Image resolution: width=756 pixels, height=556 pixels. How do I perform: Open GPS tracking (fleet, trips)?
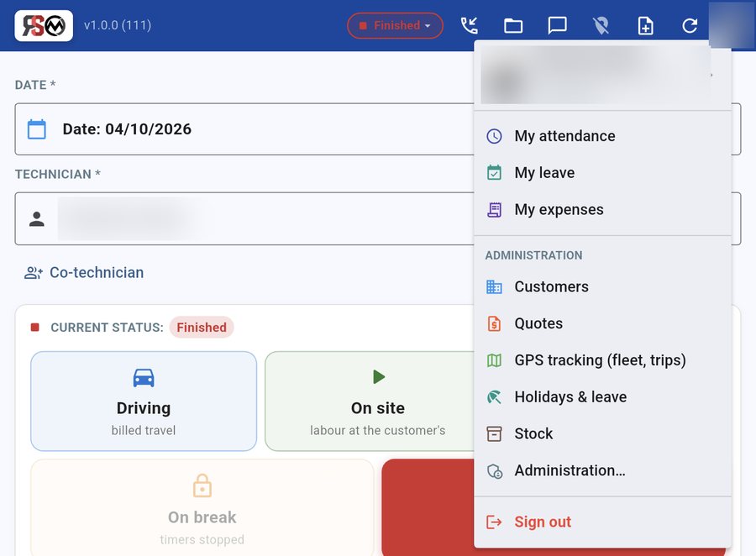click(x=602, y=360)
